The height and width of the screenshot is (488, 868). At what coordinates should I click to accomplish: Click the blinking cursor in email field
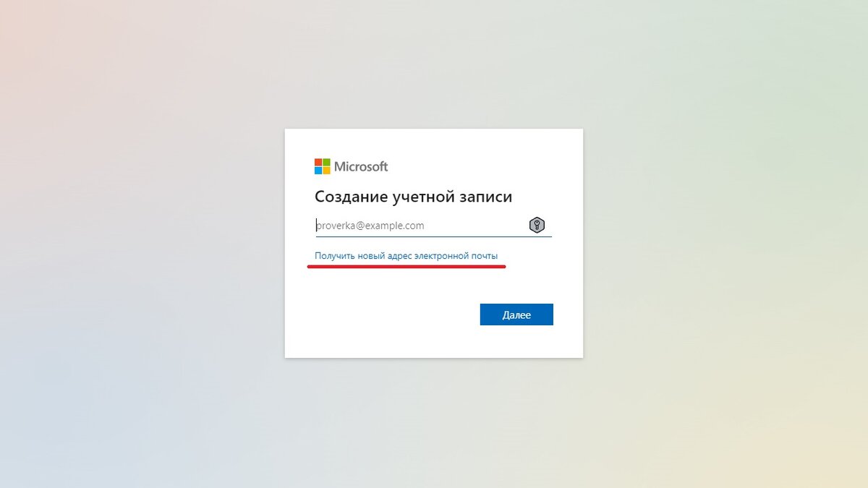point(316,226)
